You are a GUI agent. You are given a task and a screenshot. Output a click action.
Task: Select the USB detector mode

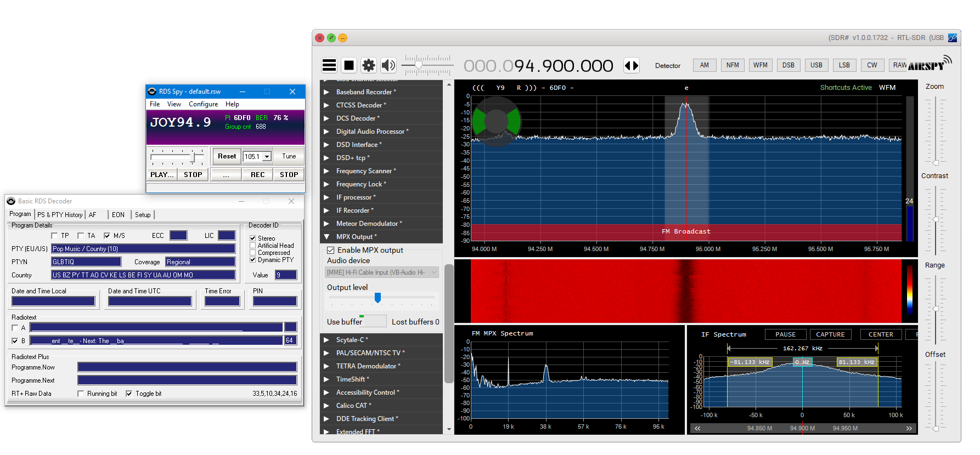[816, 65]
